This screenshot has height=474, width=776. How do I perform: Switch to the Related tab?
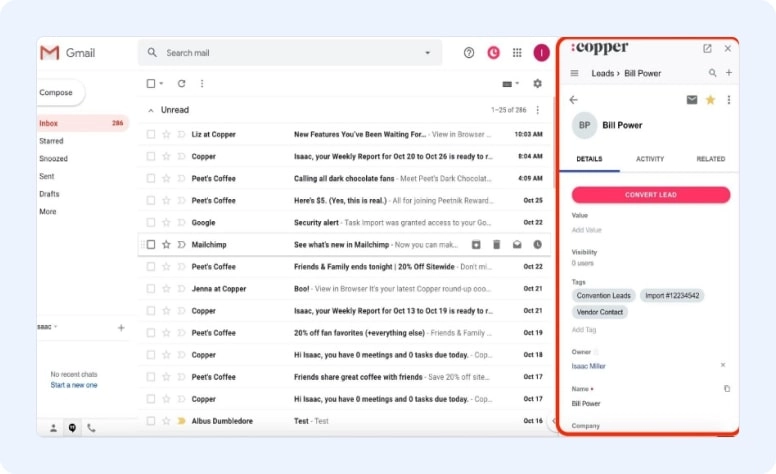pos(711,159)
